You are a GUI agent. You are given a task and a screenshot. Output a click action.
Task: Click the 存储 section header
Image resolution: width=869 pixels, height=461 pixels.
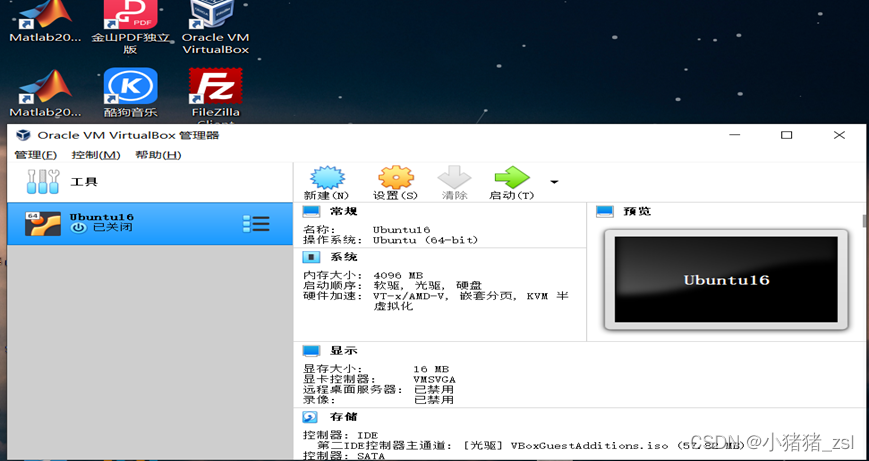344,417
